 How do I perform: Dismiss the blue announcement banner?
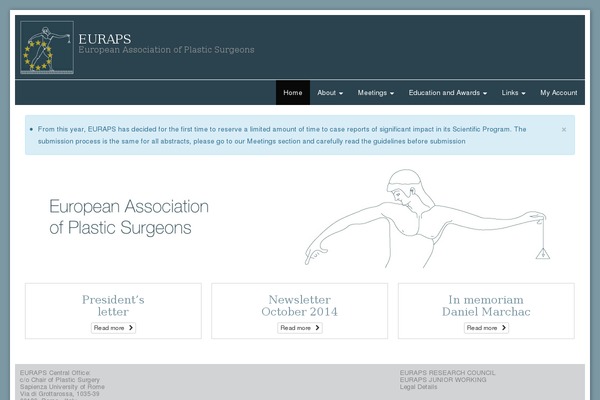point(564,129)
